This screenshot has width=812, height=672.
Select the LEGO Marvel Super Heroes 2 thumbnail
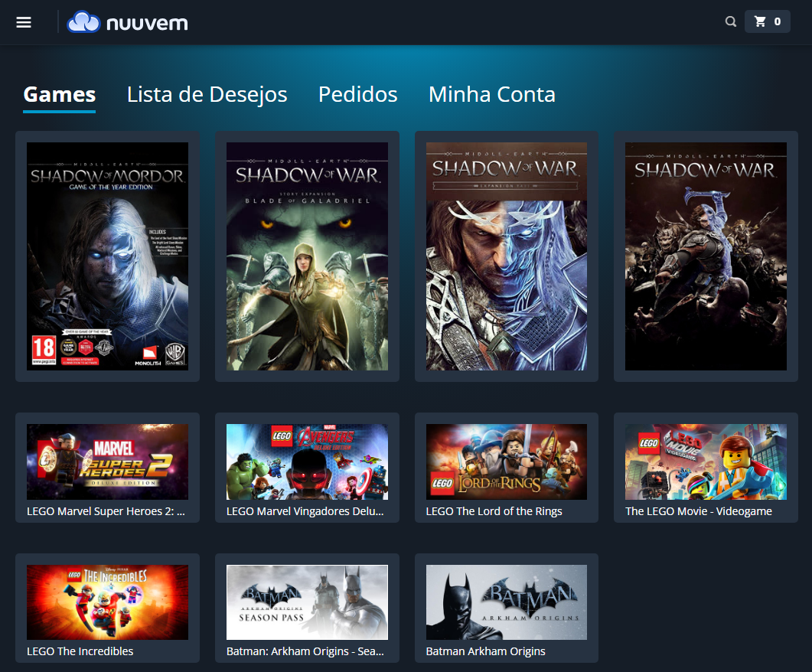point(108,462)
